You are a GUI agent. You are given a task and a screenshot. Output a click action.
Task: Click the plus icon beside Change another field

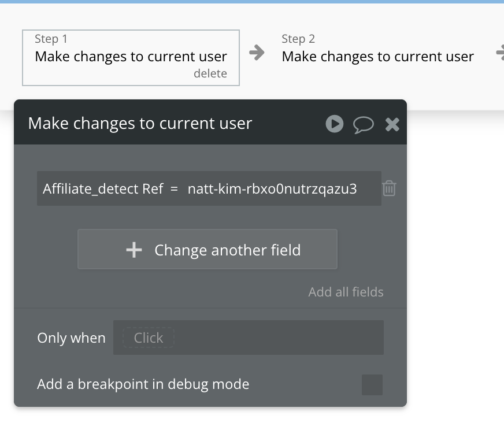(x=134, y=250)
